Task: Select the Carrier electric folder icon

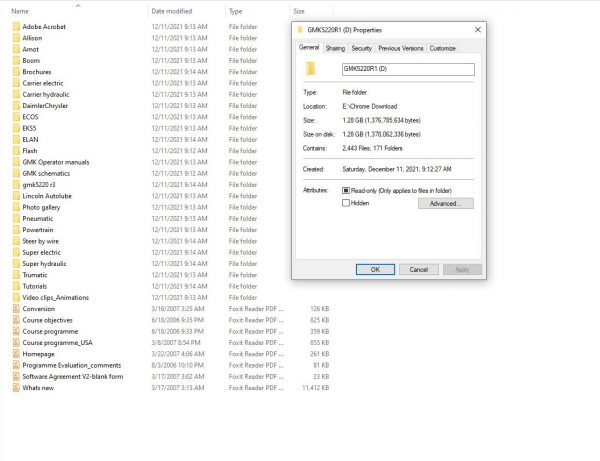Action: click(x=16, y=83)
